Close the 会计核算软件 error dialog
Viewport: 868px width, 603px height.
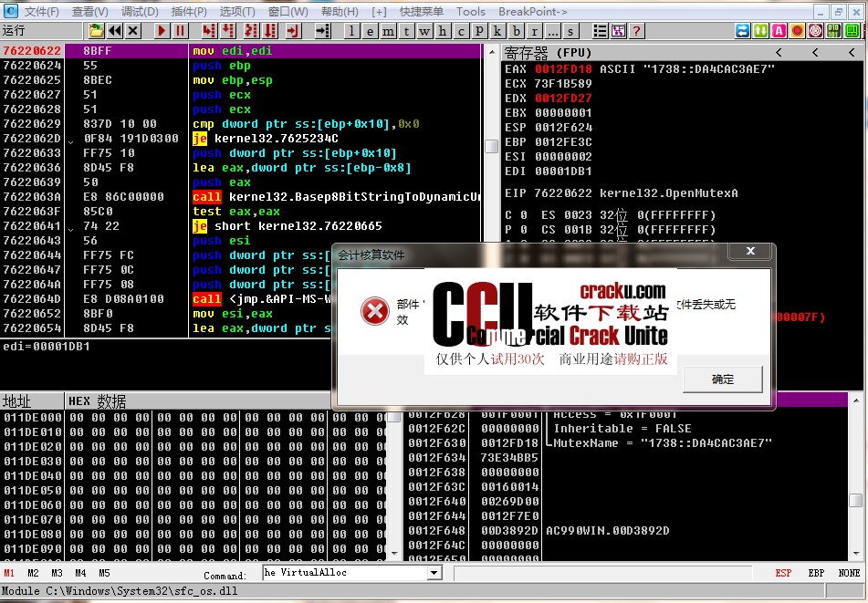tap(750, 251)
